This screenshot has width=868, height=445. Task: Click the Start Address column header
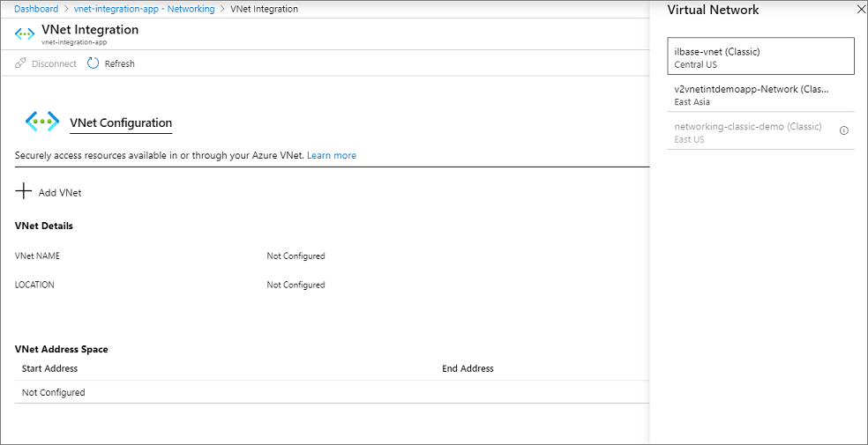[x=49, y=368]
